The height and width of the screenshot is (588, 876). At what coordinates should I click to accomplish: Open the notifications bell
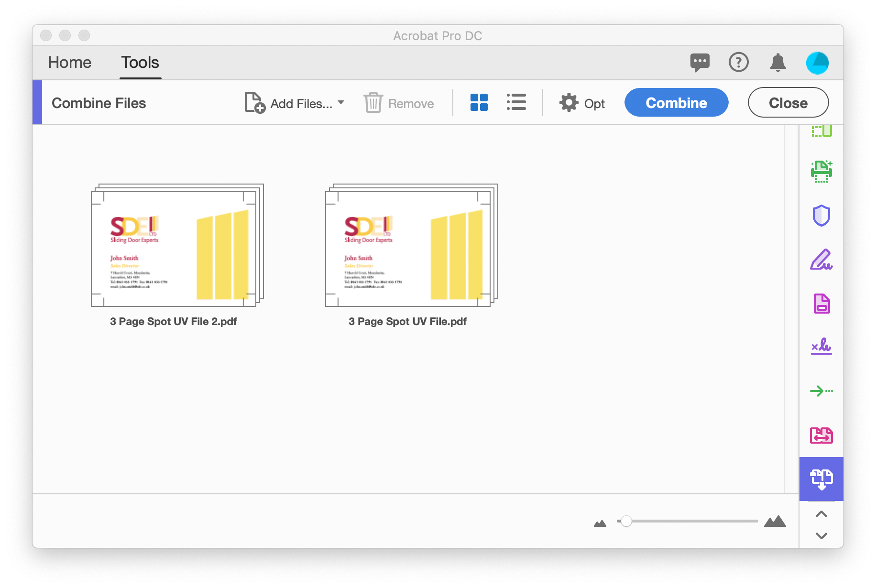click(777, 63)
